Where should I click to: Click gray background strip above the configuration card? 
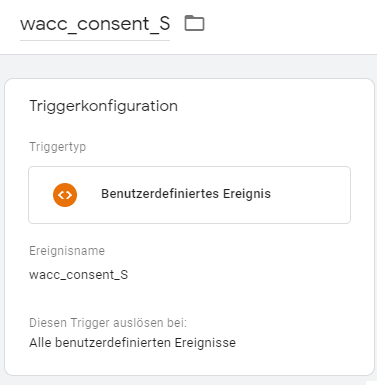(x=188, y=66)
